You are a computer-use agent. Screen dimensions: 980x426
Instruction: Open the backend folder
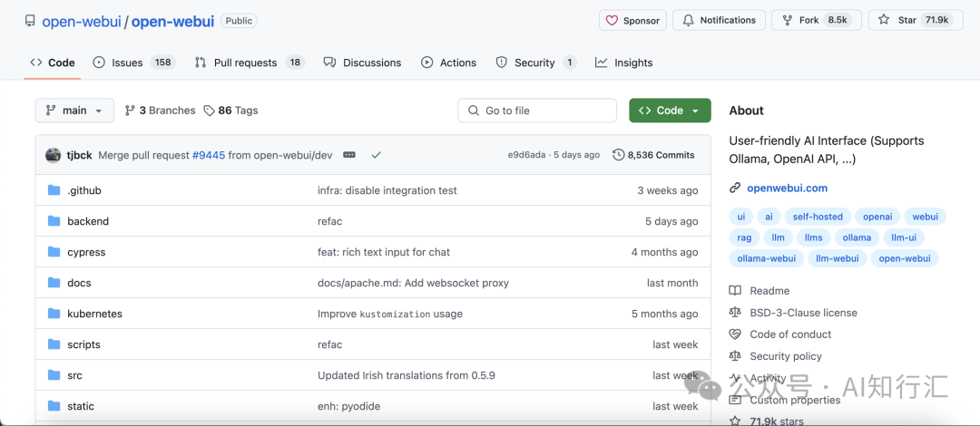pos(88,221)
